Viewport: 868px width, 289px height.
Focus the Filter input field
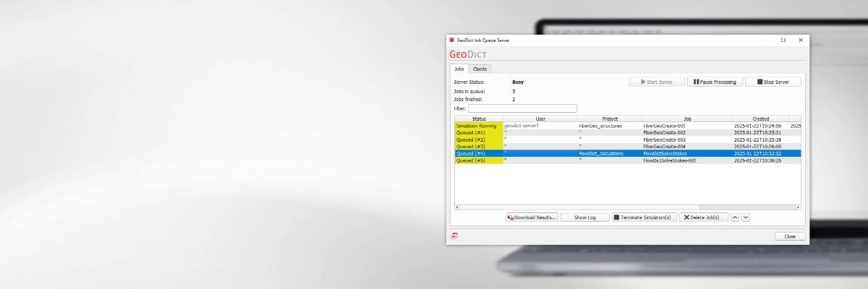tap(522, 108)
